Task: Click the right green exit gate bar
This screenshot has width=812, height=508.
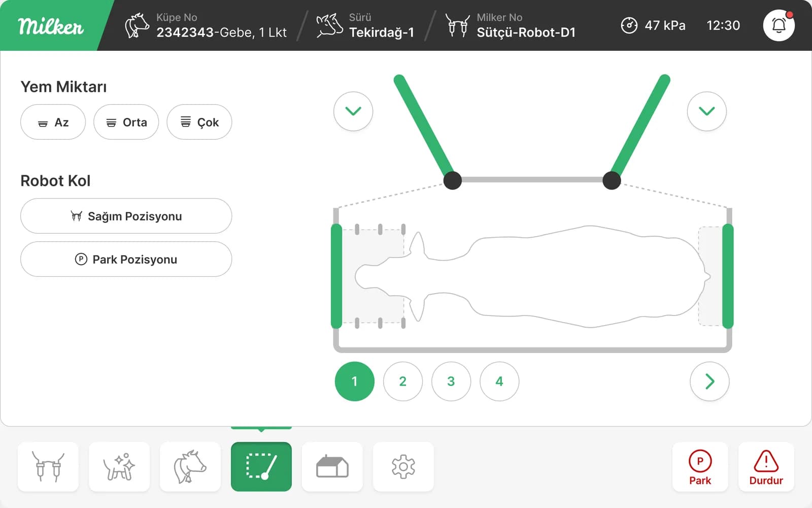Action: (x=728, y=276)
